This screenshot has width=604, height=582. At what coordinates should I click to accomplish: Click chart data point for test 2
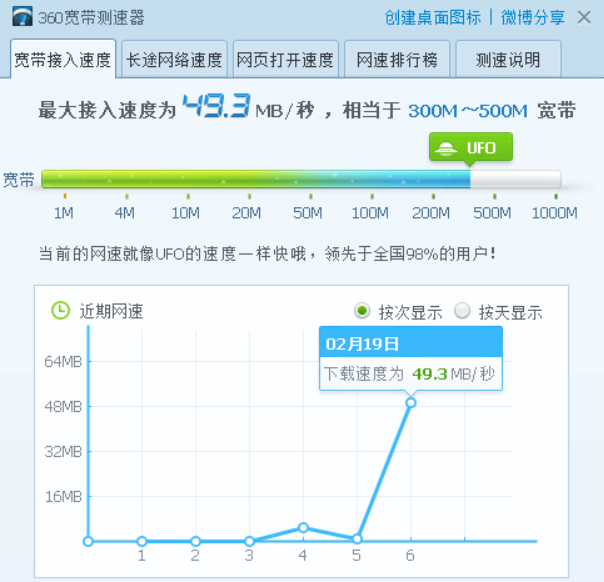[196, 541]
